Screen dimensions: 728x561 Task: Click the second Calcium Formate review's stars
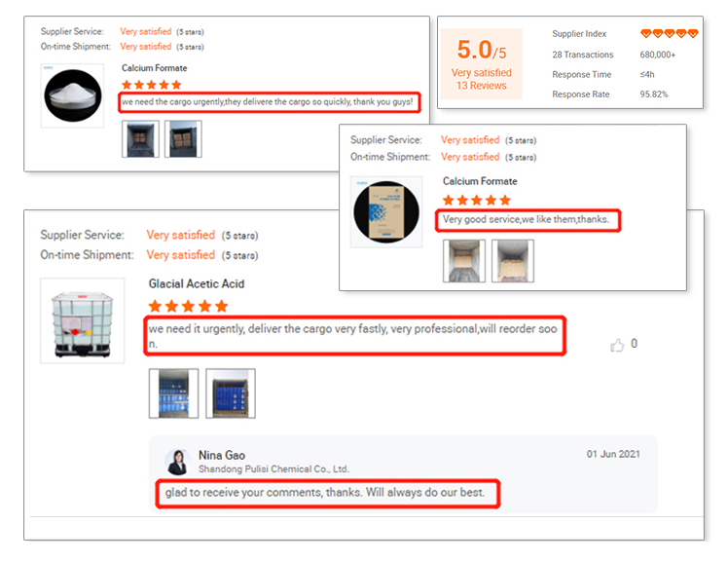click(x=476, y=201)
